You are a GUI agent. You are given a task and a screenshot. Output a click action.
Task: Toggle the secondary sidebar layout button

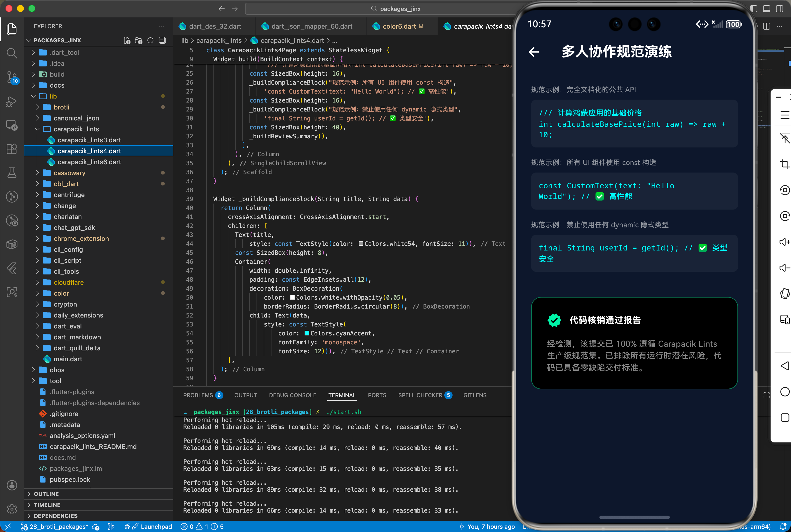pos(780,9)
